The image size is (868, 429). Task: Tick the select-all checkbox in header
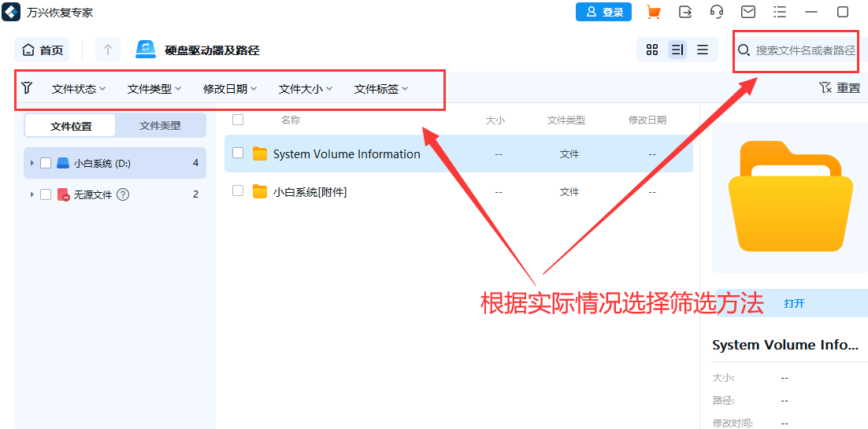[x=238, y=120]
